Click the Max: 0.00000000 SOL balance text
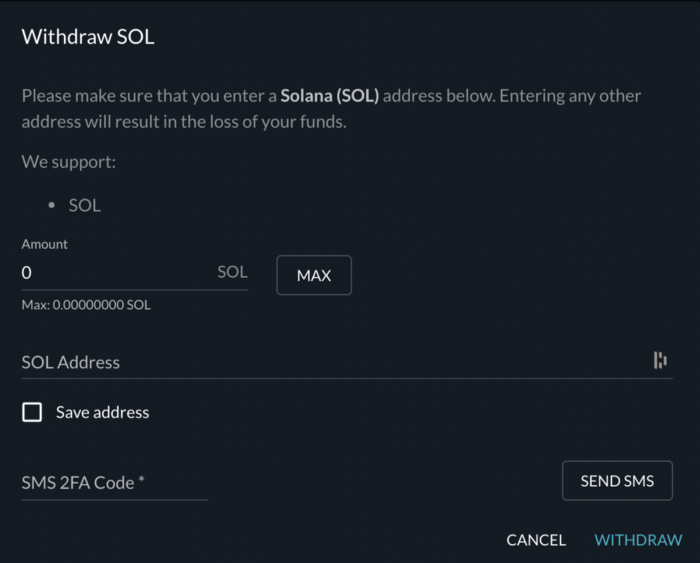Image resolution: width=700 pixels, height=563 pixels. [86, 305]
